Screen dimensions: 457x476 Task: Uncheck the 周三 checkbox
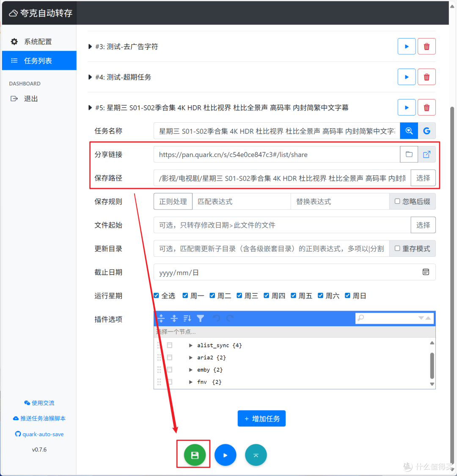(x=239, y=295)
